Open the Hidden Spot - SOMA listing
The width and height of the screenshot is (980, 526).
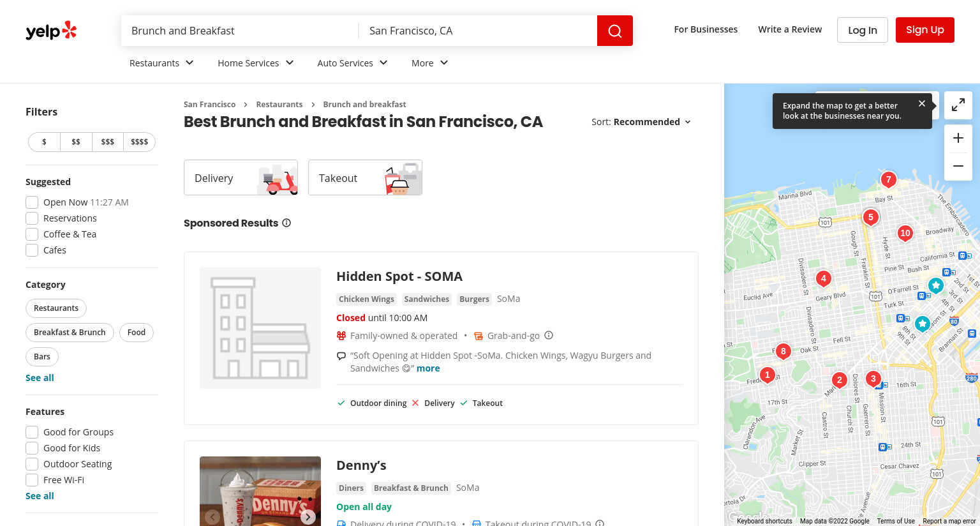[x=399, y=276]
